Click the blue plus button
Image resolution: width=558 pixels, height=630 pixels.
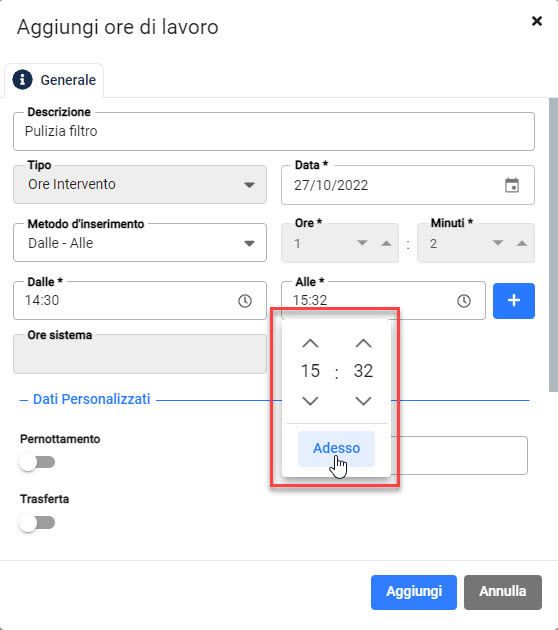pyautogui.click(x=514, y=301)
